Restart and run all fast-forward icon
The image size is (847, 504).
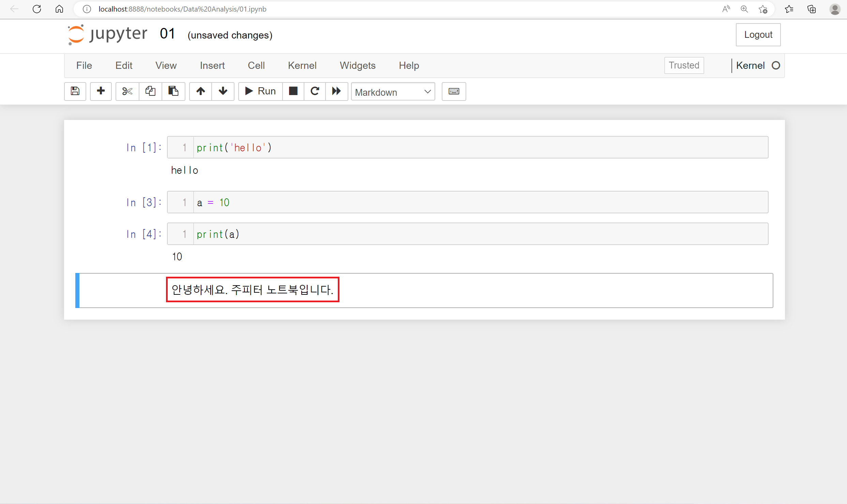[x=336, y=91]
